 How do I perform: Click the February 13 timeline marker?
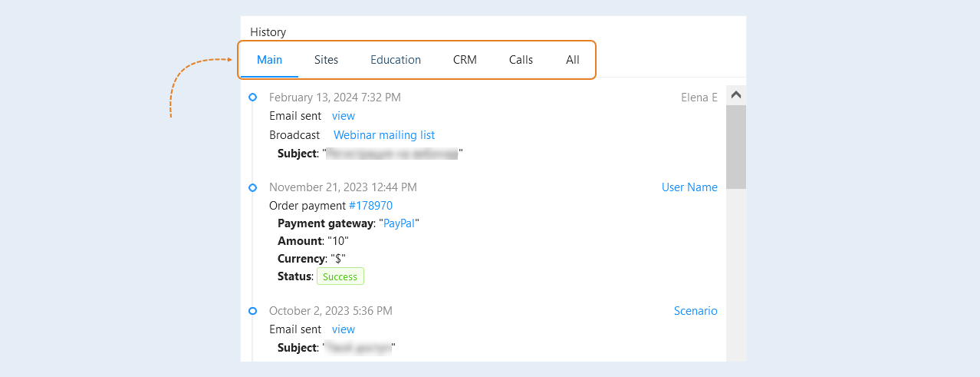coord(252,98)
